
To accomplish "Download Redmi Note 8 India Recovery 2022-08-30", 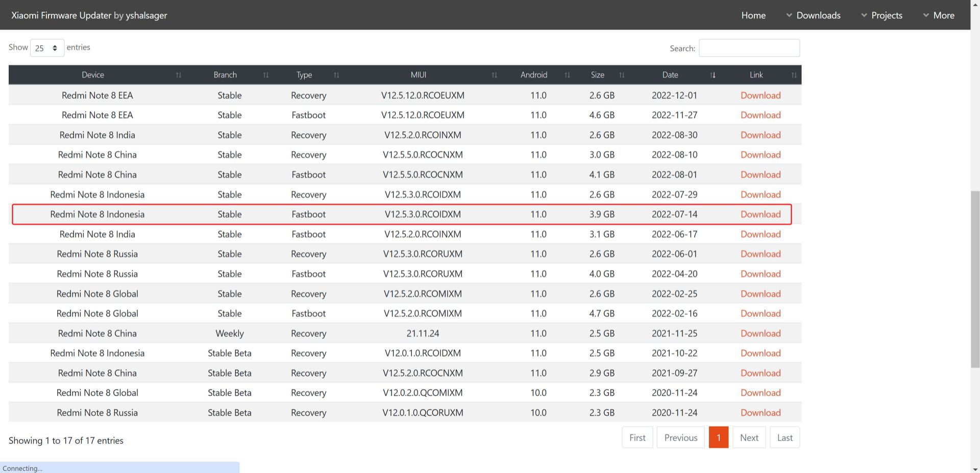I will pyautogui.click(x=761, y=135).
